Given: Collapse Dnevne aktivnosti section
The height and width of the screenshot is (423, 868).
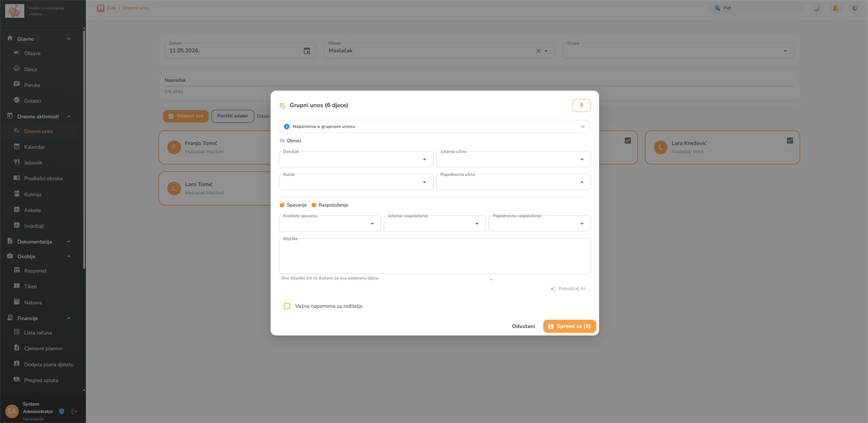Looking at the screenshot, I should point(69,116).
